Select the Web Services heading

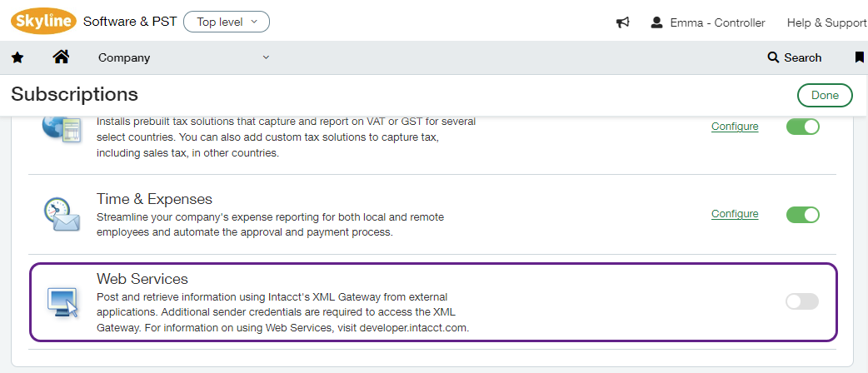click(x=142, y=279)
